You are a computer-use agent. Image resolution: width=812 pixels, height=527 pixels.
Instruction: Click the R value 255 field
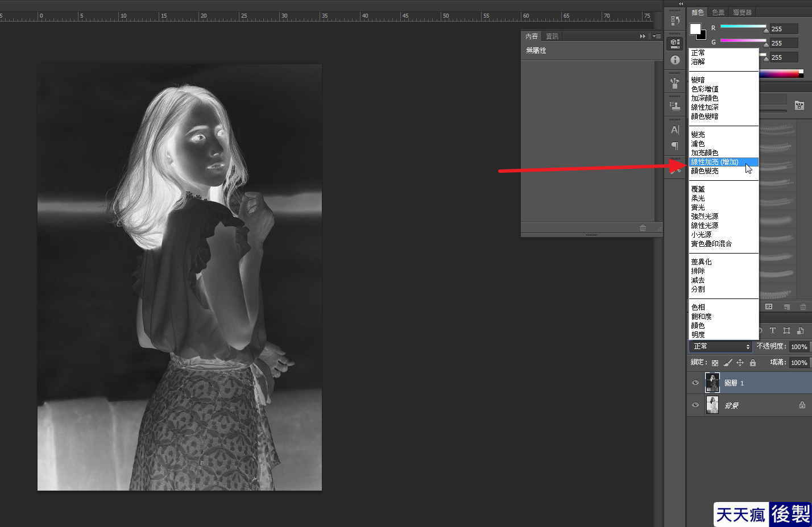784,29
